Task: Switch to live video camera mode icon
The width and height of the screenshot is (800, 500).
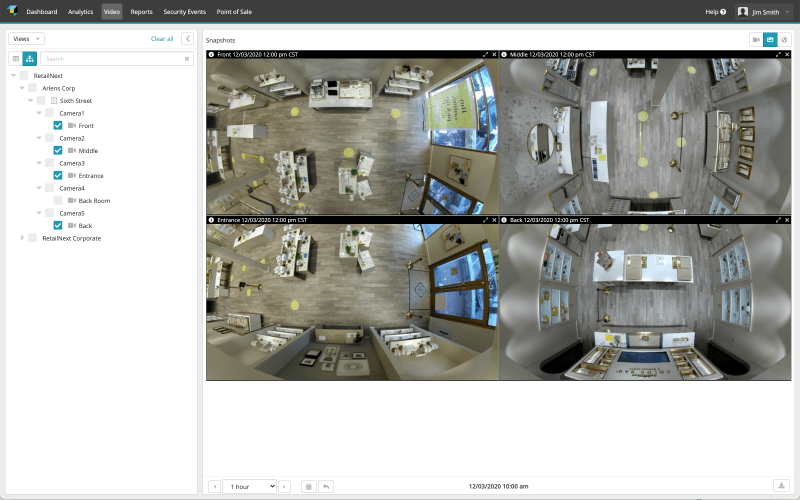Action: click(756, 40)
